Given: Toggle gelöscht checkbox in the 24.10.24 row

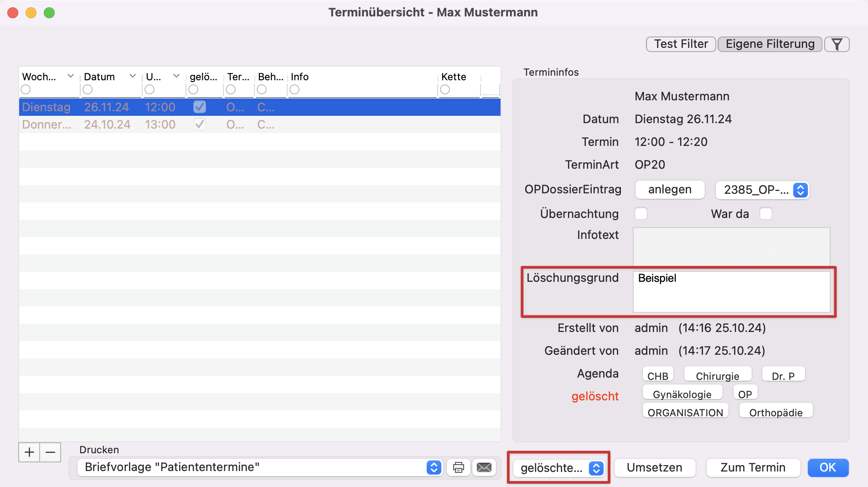Looking at the screenshot, I should click(200, 124).
